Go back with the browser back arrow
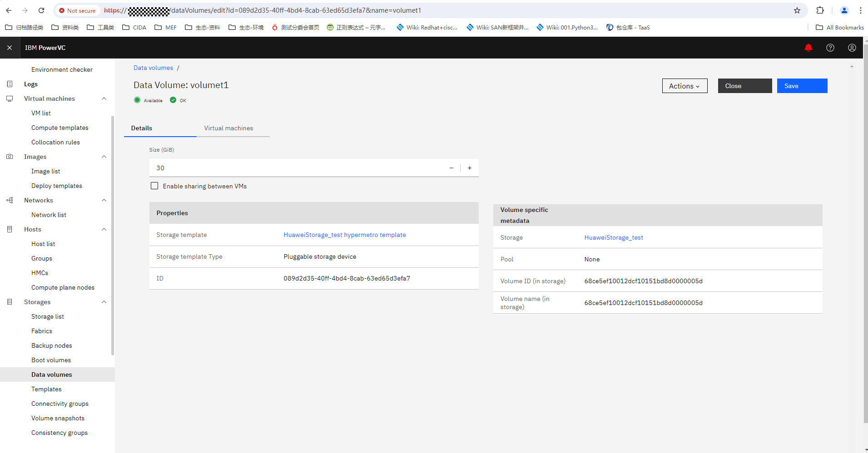This screenshot has height=453, width=868. [9, 10]
